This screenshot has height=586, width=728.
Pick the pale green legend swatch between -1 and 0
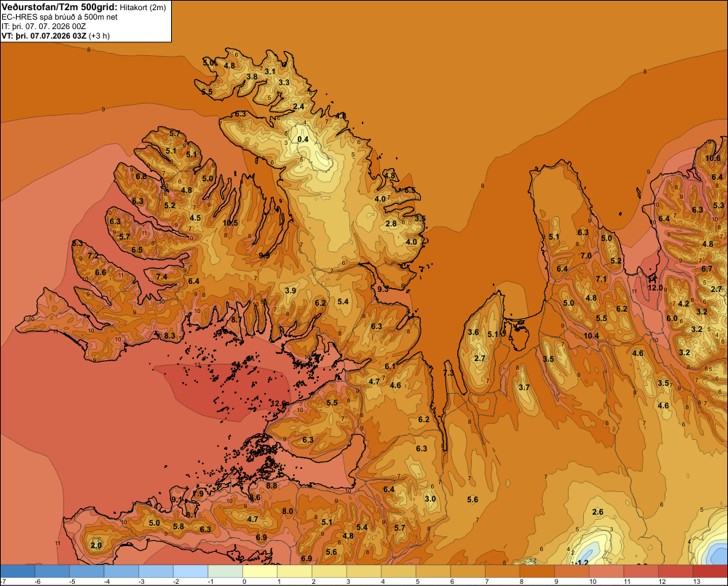(x=226, y=571)
